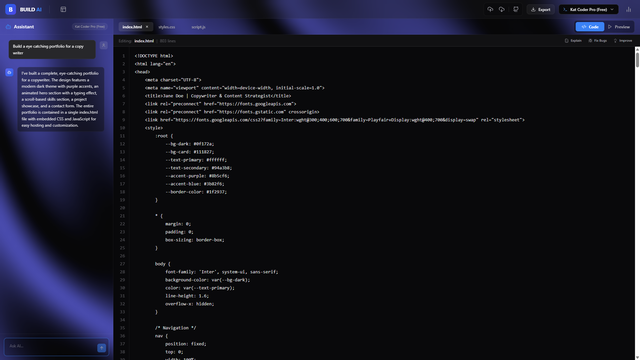Screen dimensions: 640x360
Task: Click the --text-secondary variable line
Action: [198, 168]
